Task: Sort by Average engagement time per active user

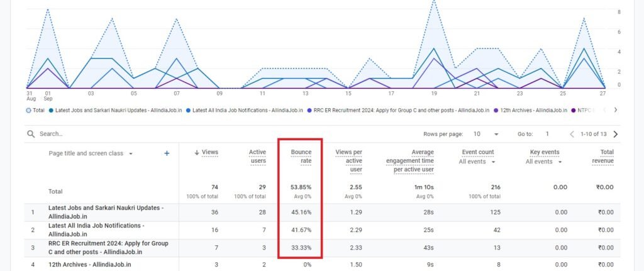Action: coord(410,160)
